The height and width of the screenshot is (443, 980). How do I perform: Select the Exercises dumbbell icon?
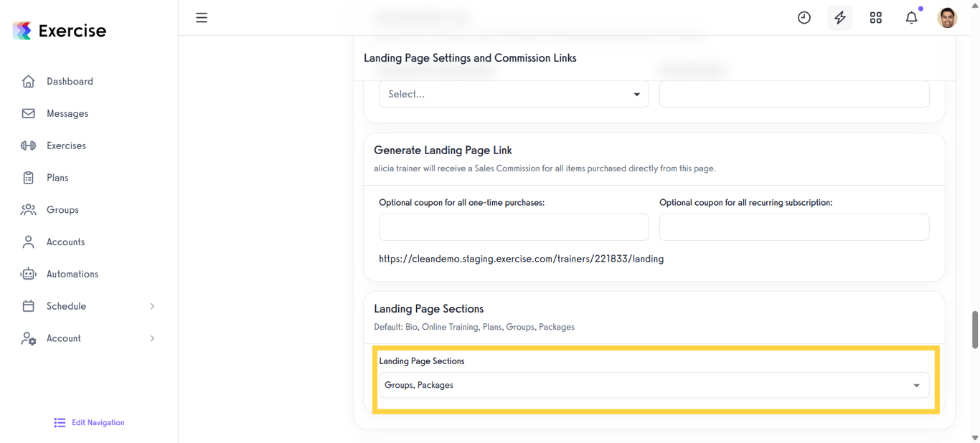pos(28,146)
